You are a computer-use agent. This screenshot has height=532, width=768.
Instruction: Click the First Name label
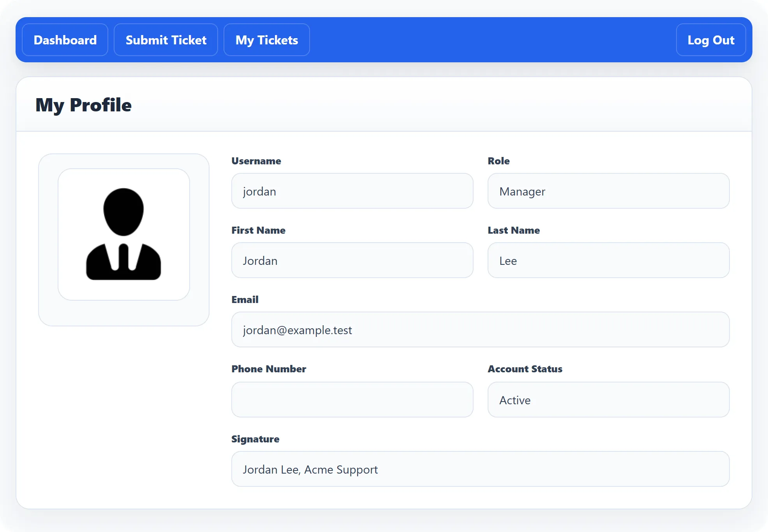[x=258, y=230]
